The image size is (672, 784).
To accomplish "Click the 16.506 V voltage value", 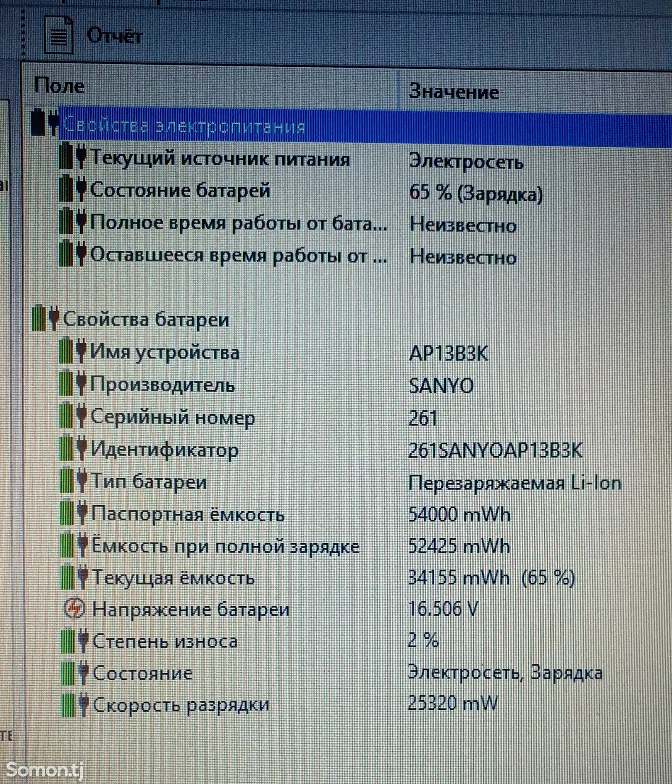I will pyautogui.click(x=443, y=608).
